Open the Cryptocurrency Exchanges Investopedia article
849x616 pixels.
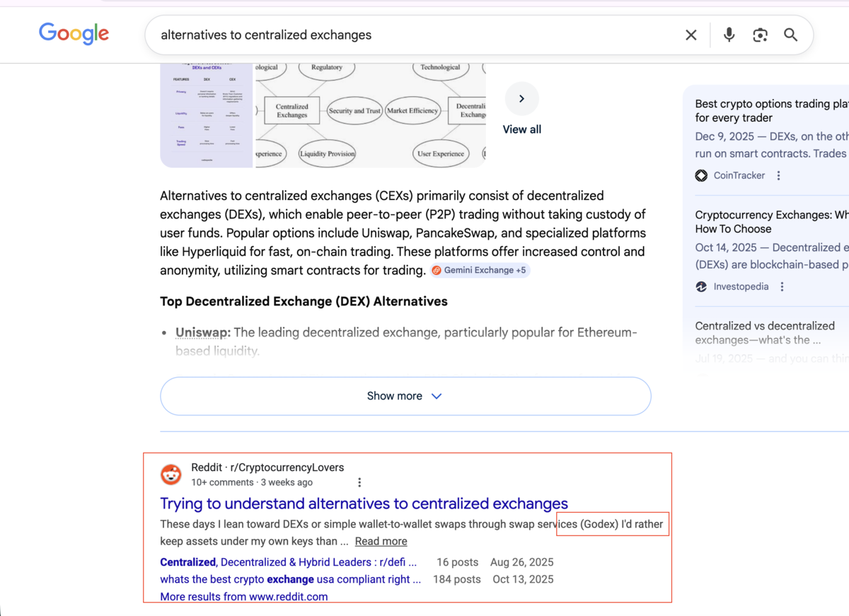tap(772, 221)
